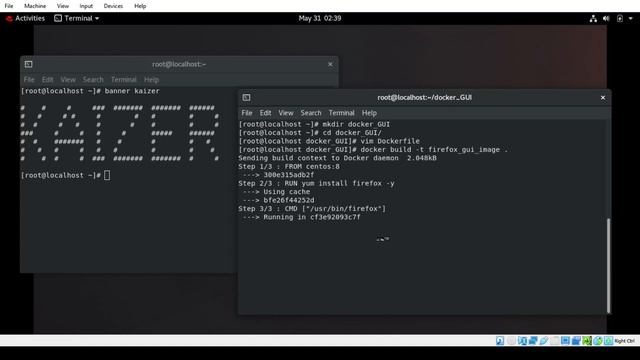
Task: Open Terminal menu in docker_GUI terminal
Action: [342, 113]
